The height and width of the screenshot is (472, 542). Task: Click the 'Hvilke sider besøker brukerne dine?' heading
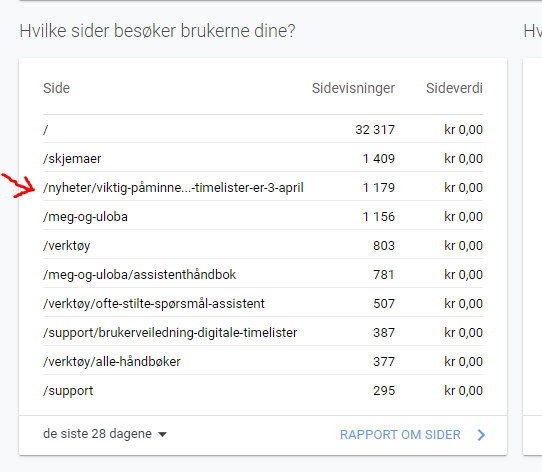pyautogui.click(x=157, y=31)
